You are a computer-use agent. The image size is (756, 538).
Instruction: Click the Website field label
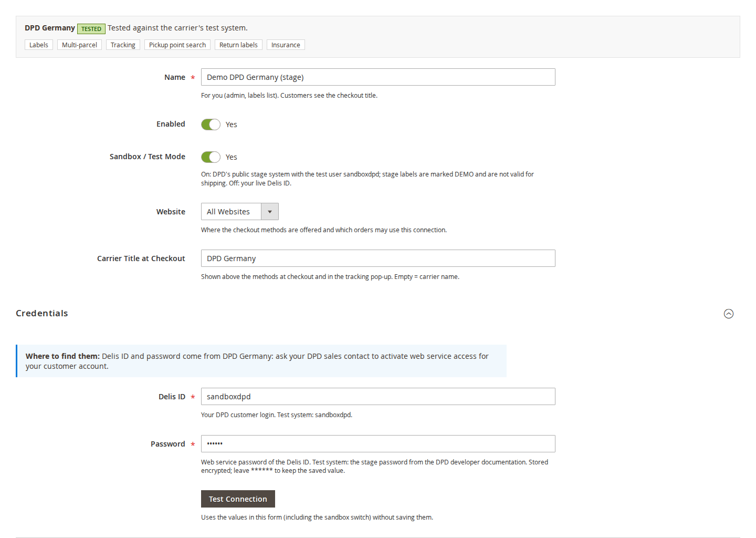[x=171, y=212]
